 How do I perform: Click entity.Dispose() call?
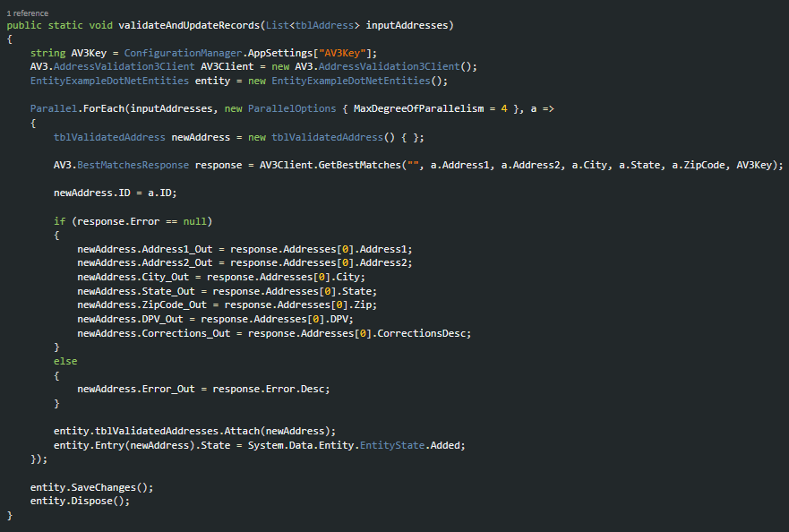pyautogui.click(x=80, y=501)
